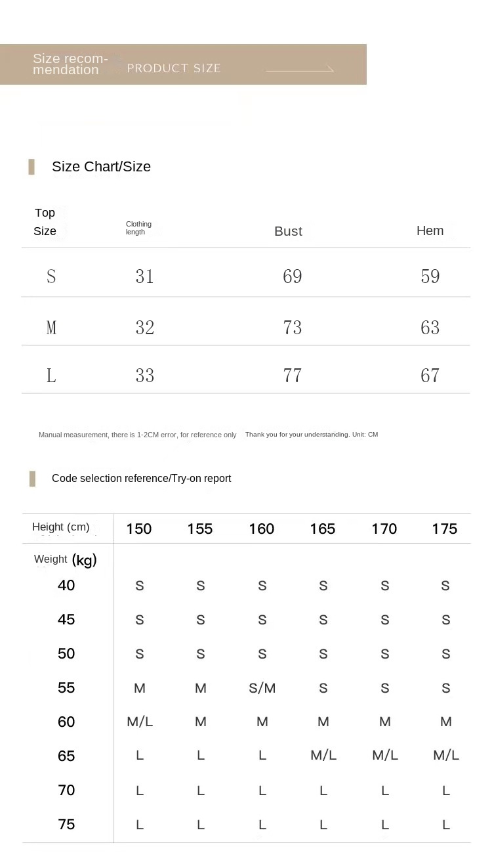
Task: Select the Bust column header
Action: 288,231
